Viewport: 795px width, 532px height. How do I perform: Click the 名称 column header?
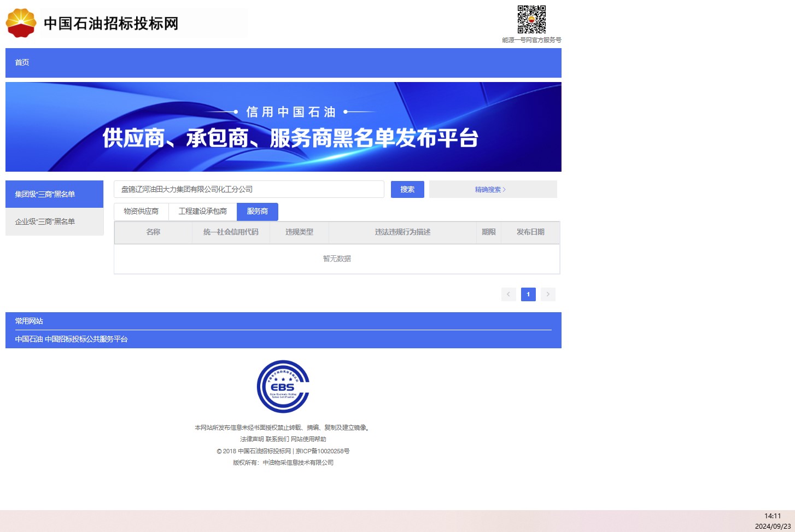[153, 232]
